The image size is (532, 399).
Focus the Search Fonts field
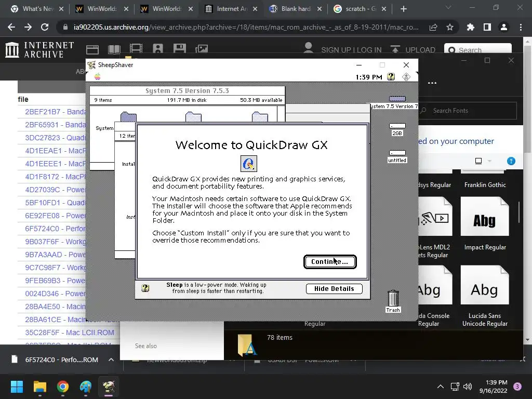click(x=468, y=111)
